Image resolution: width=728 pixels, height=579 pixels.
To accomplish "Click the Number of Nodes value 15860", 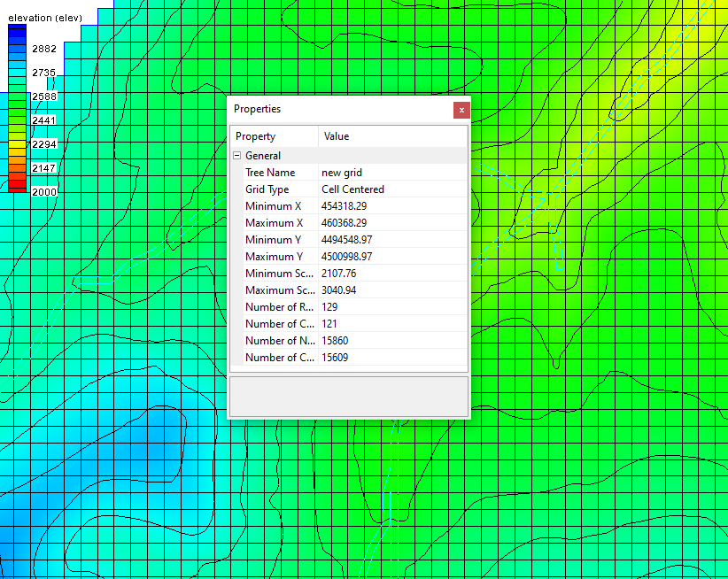I will (335, 340).
